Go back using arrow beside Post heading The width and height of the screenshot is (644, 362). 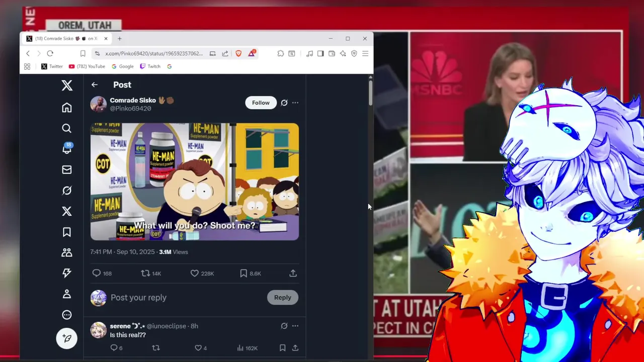95,85
